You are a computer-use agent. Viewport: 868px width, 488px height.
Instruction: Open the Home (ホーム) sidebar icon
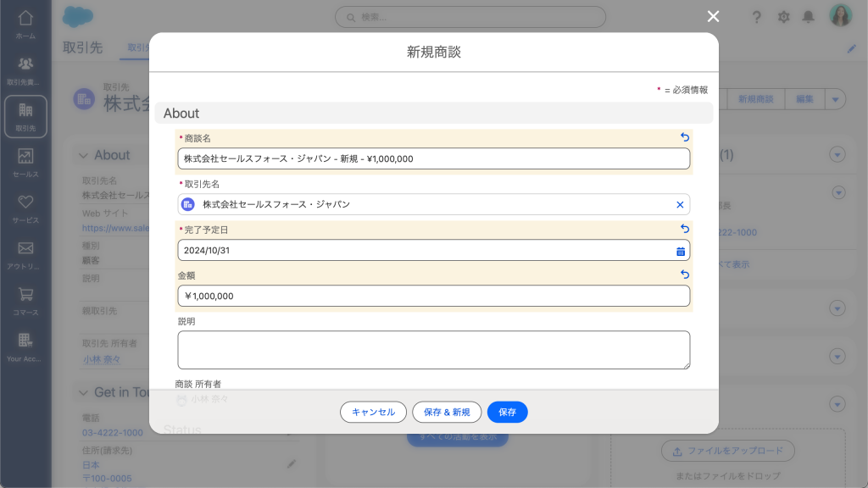[25, 25]
